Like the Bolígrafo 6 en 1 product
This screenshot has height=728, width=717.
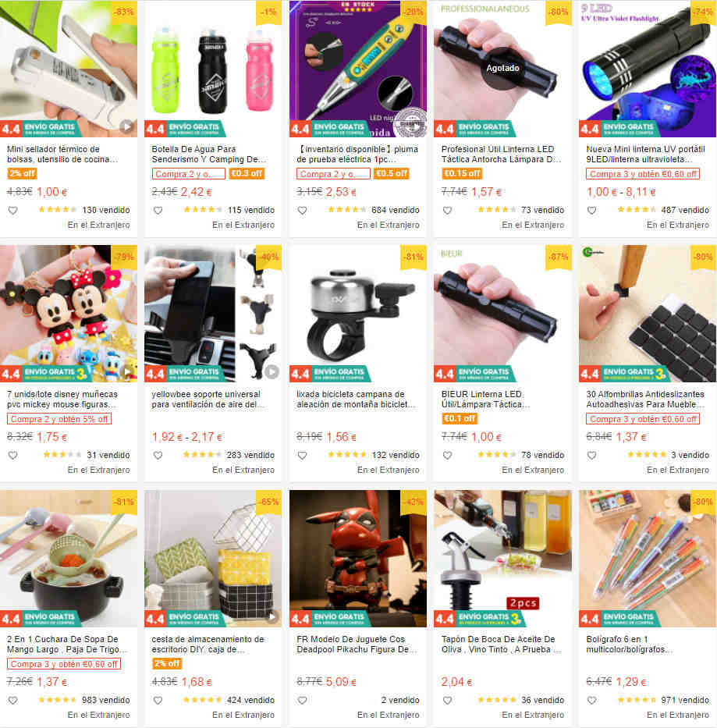point(591,700)
